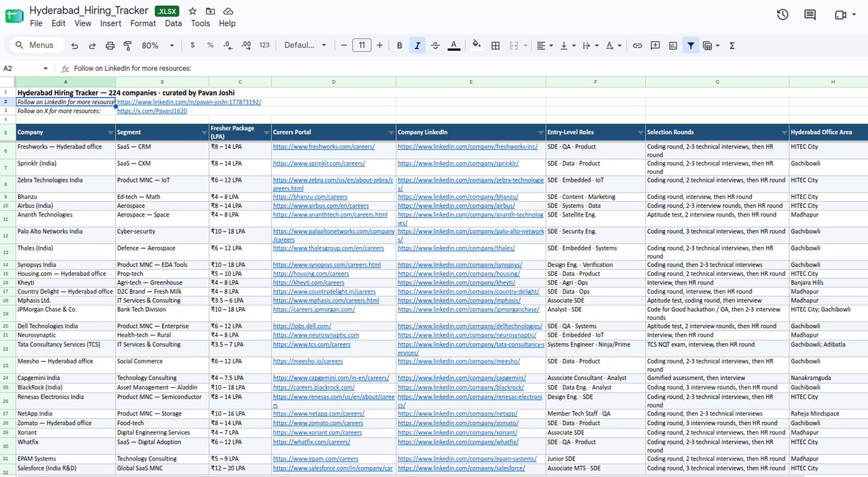Open the Segment column filter button
The image size is (868, 477).
tap(203, 133)
